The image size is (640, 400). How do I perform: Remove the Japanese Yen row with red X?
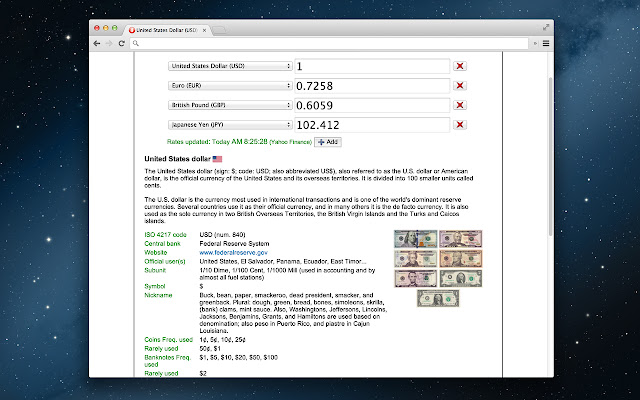[x=460, y=125]
